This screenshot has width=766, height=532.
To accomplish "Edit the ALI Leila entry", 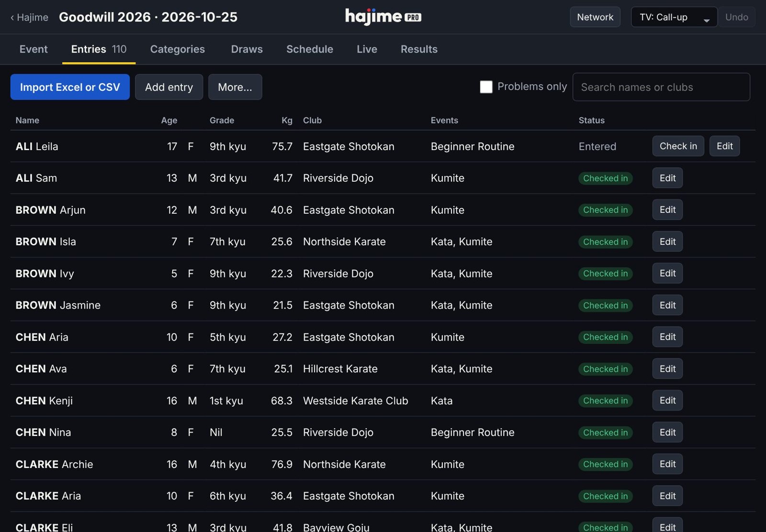I will [724, 146].
